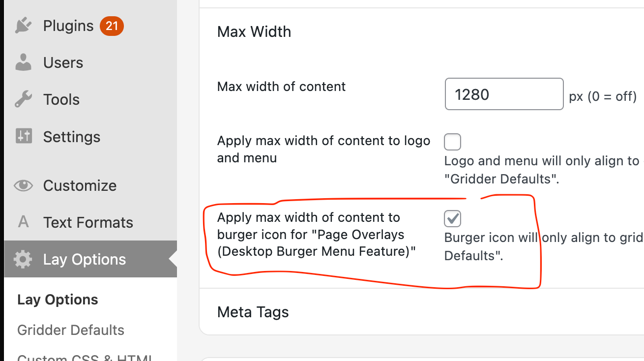Click the Users person icon
This screenshot has width=644, height=361.
(x=23, y=62)
